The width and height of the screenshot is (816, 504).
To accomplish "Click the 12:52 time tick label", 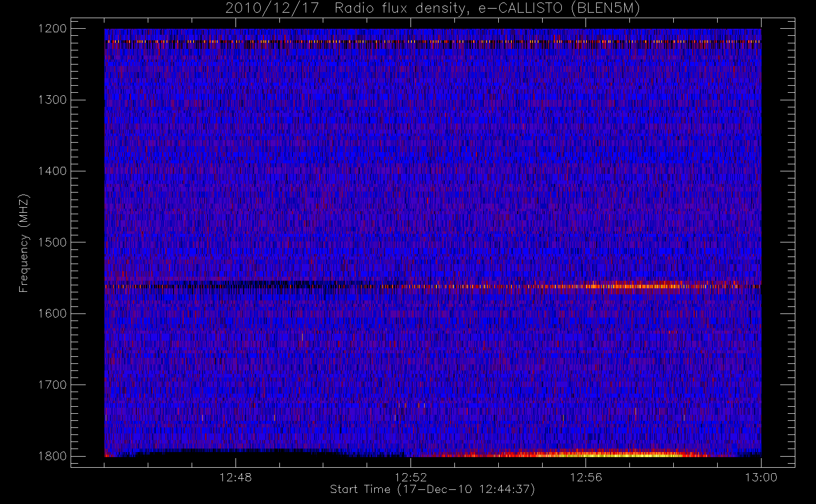I will point(411,477).
